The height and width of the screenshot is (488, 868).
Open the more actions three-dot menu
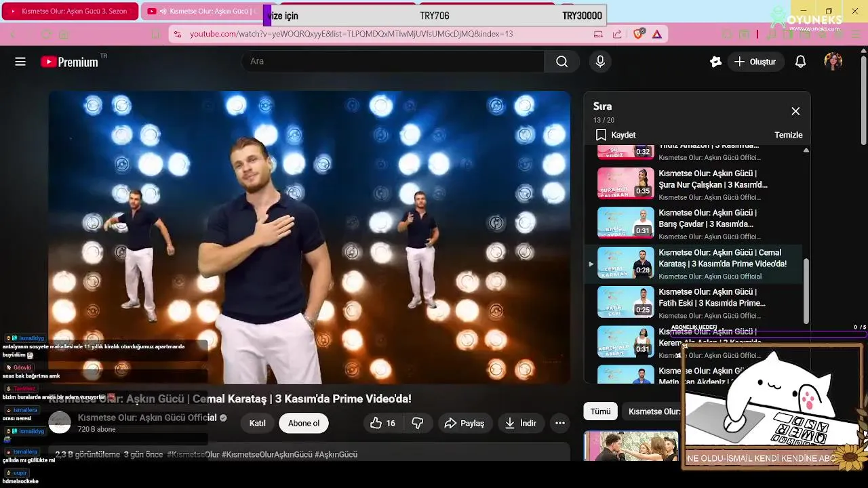tap(560, 423)
